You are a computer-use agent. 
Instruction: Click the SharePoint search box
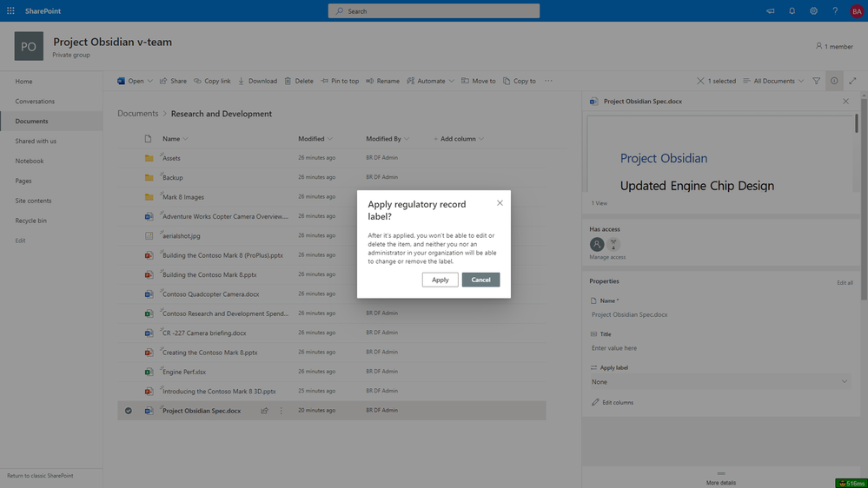pos(434,11)
